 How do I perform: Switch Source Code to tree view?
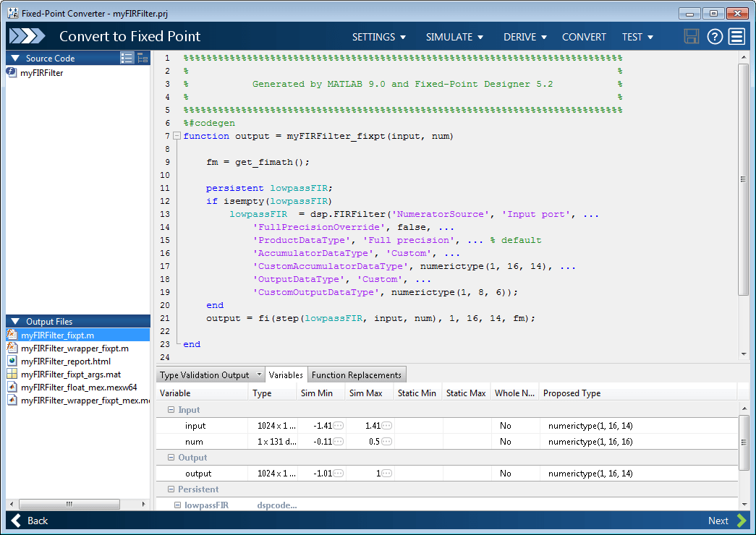(143, 58)
